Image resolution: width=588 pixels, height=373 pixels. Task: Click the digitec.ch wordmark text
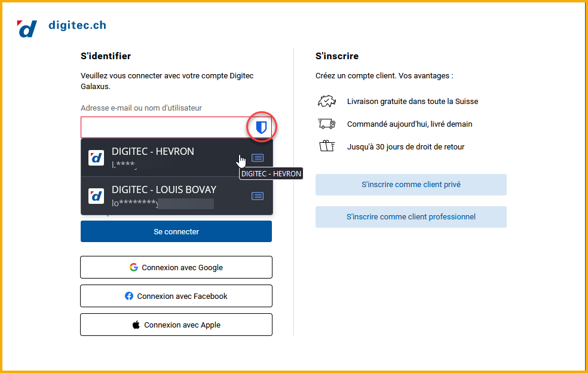point(77,26)
